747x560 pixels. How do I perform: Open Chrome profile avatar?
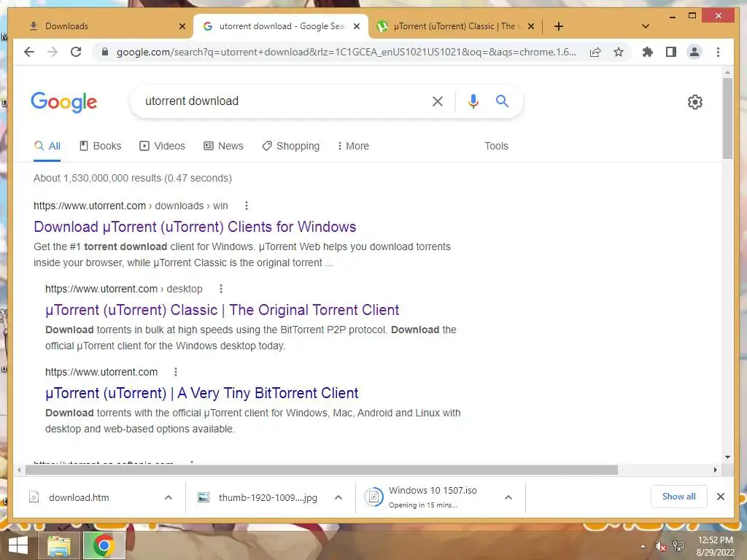(x=694, y=52)
